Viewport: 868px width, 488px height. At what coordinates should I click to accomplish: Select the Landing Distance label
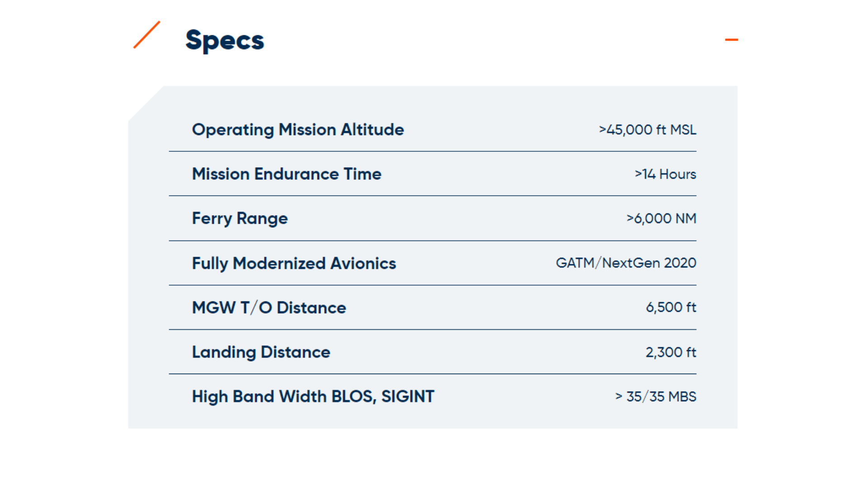(x=261, y=352)
